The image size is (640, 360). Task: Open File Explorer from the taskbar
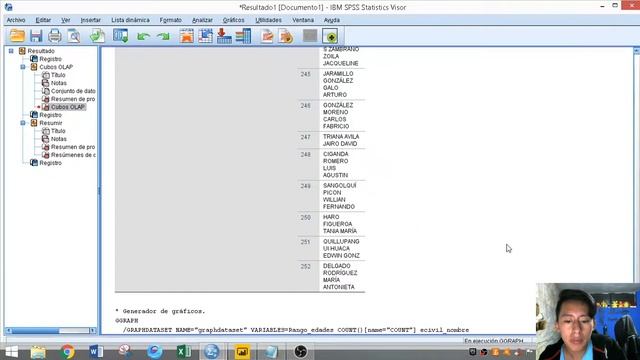click(38, 352)
